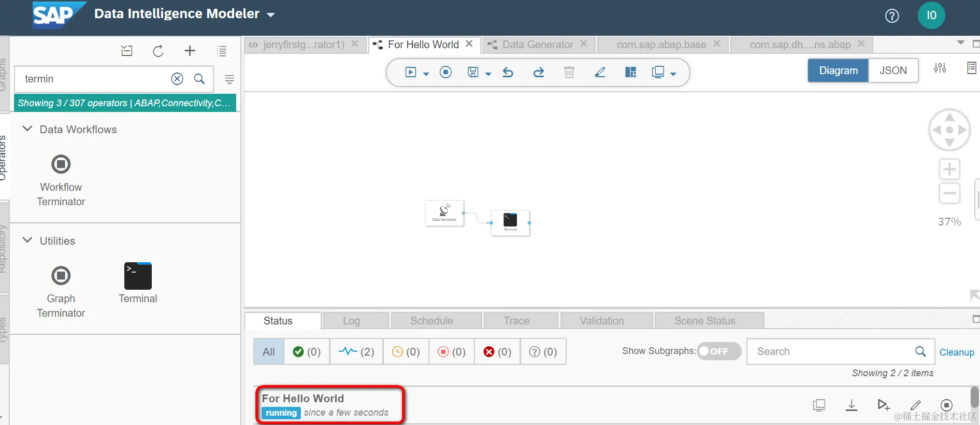
Task: Collapse the Utilities section
Action: [27, 240]
